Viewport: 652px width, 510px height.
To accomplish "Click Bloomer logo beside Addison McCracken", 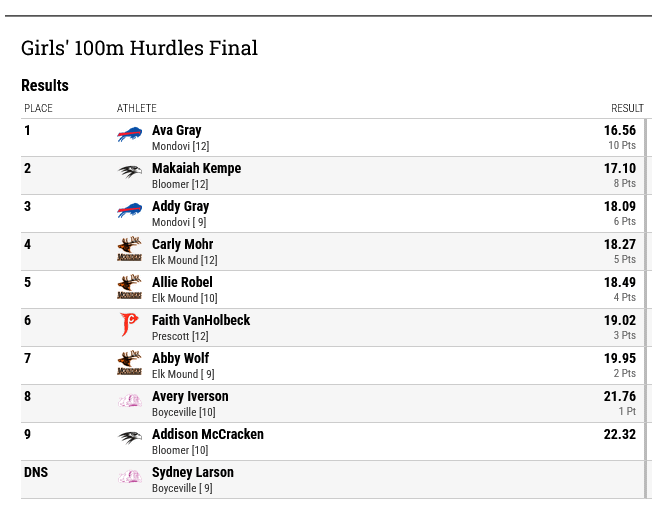I will tap(129, 437).
